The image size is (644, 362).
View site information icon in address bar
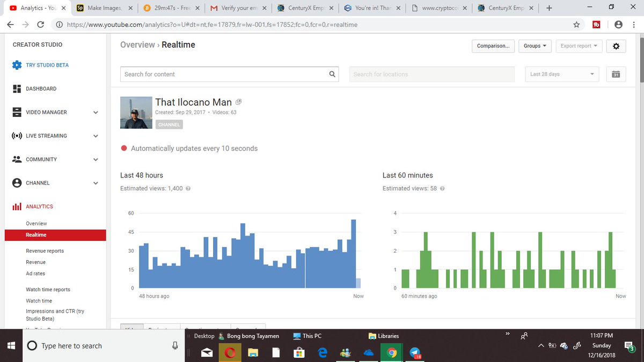point(58,25)
